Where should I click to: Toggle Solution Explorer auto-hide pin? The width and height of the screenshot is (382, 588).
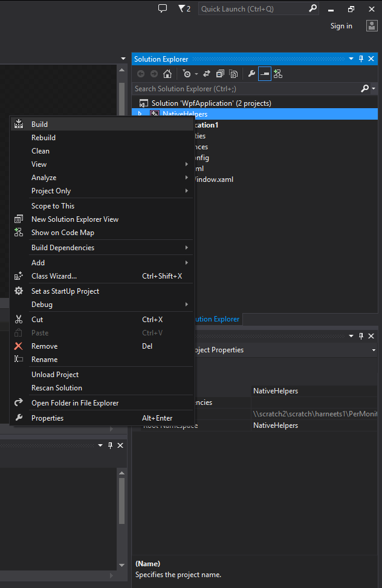pyautogui.click(x=361, y=59)
